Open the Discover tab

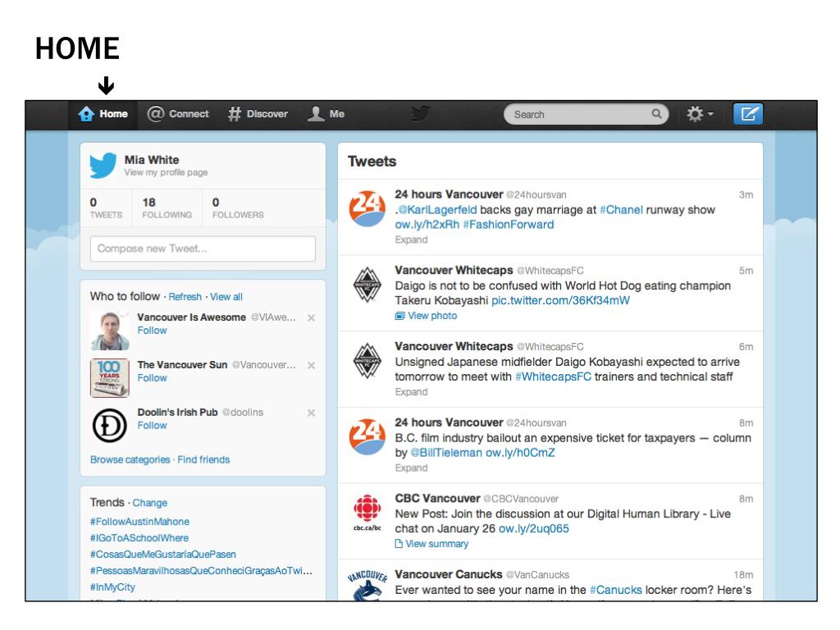click(x=258, y=114)
